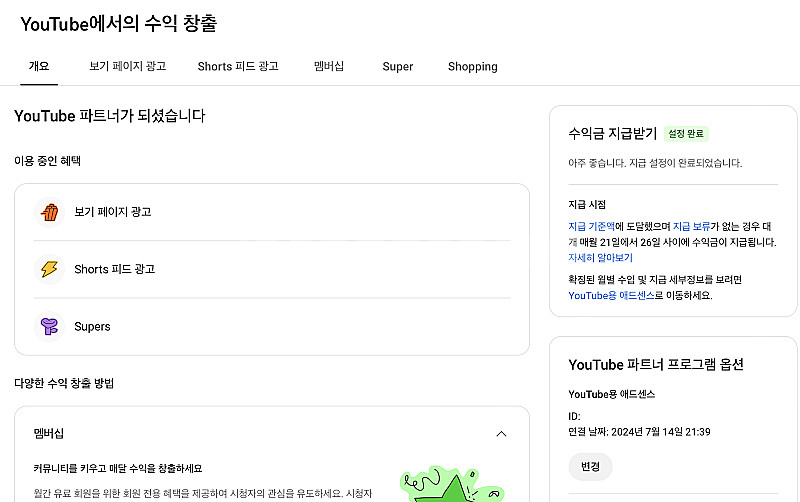Click the YouTube 파트너가 되셨습니다 heading
Viewport: 800px width, 502px height.
click(x=110, y=116)
